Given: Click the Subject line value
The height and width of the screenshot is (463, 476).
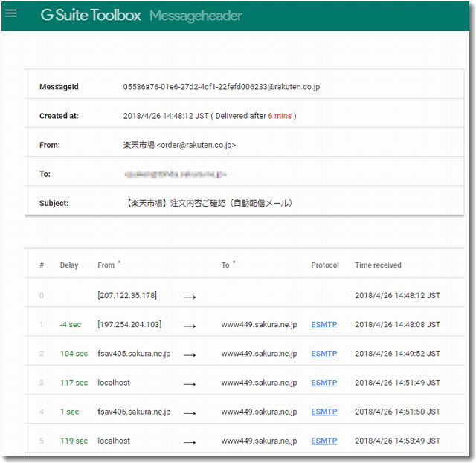Looking at the screenshot, I should coord(208,203).
